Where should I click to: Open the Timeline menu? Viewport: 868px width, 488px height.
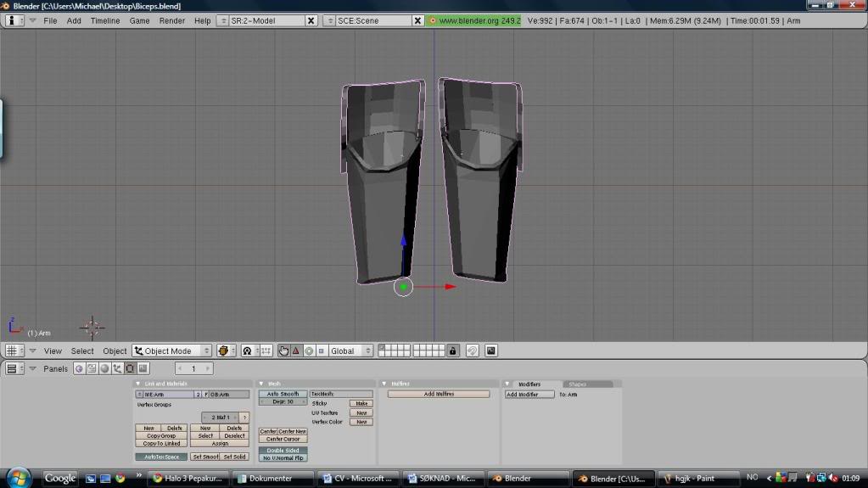105,20
